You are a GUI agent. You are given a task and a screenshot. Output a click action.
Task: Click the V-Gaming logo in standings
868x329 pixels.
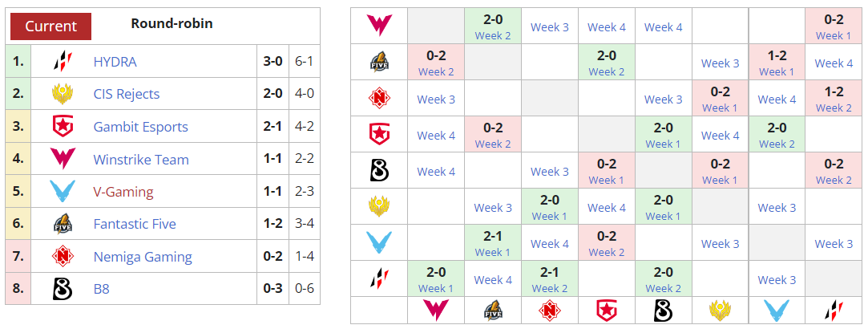point(62,192)
